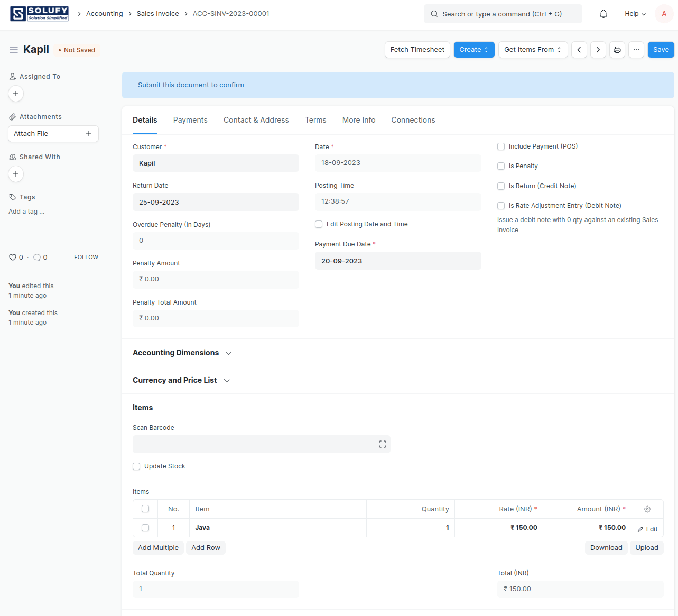Upload items to table
678x616 pixels.
(x=647, y=548)
